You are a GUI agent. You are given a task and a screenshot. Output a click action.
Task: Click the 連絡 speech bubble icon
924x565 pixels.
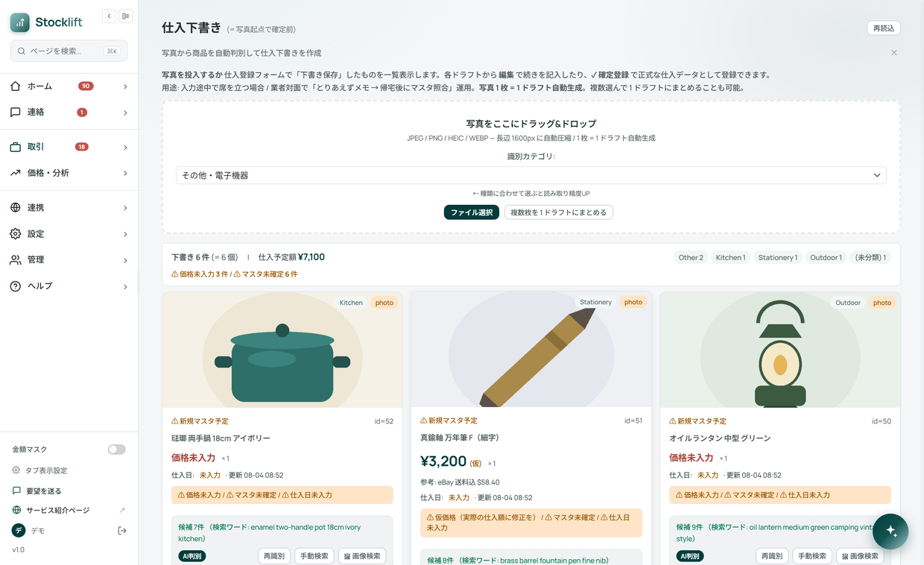click(16, 113)
